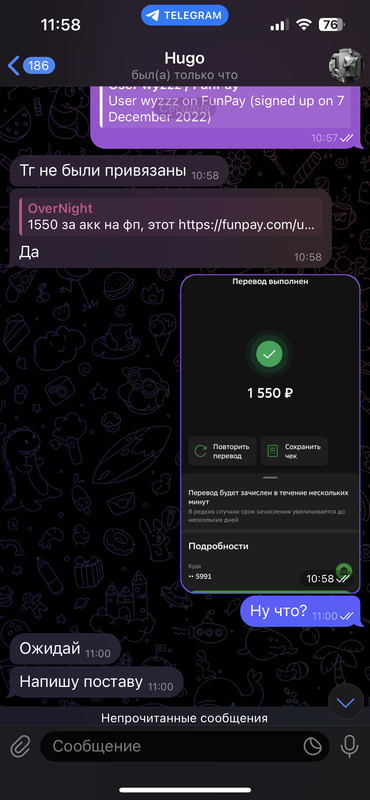Image resolution: width=370 pixels, height=800 pixels.
Task: Open the 1 550 ₽ transfer screenshot
Action: click(270, 434)
